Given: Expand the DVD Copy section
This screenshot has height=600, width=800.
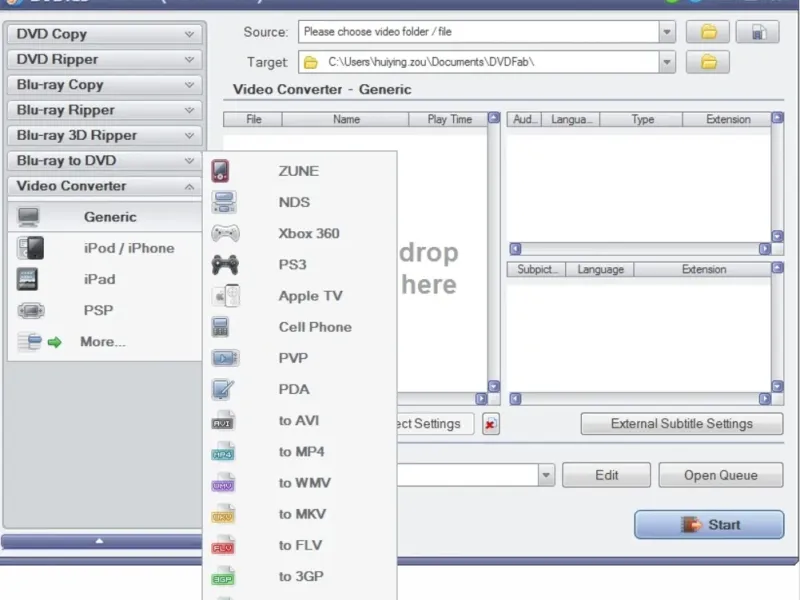Looking at the screenshot, I should 189,34.
